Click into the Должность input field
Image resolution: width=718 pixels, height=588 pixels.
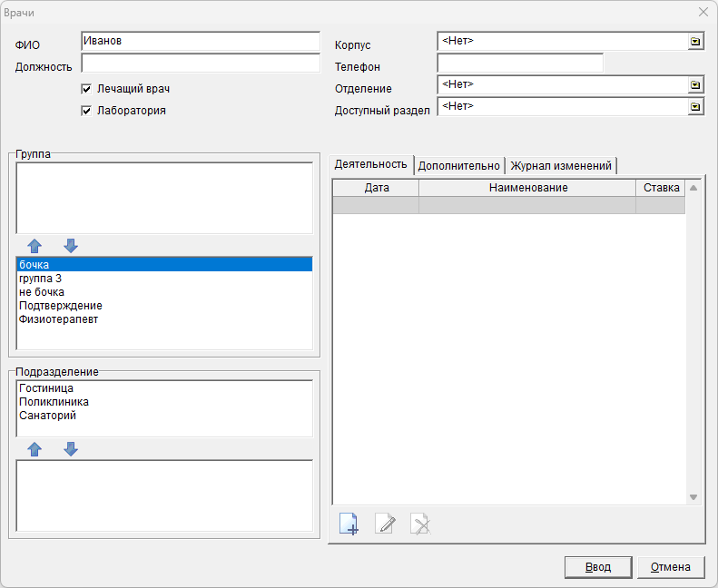click(201, 64)
